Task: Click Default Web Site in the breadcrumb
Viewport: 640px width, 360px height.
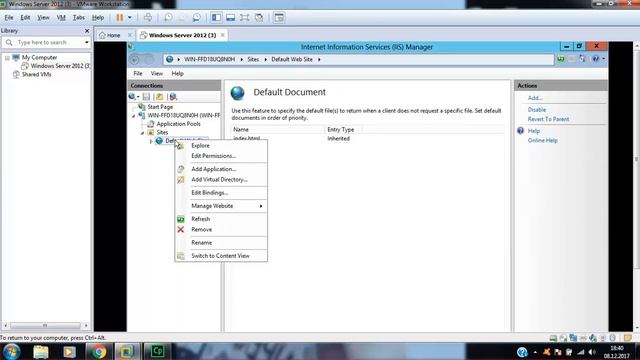Action: (x=292, y=59)
